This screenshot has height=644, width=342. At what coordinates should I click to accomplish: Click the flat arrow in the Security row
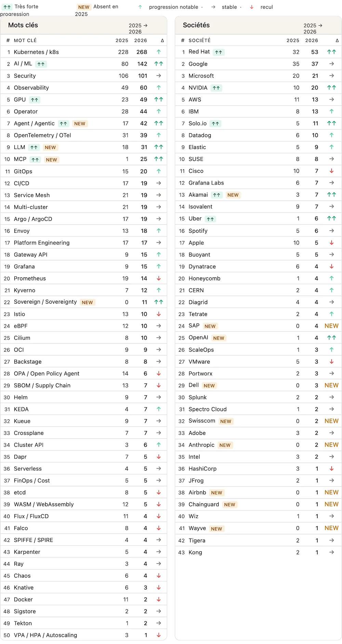[159, 76]
